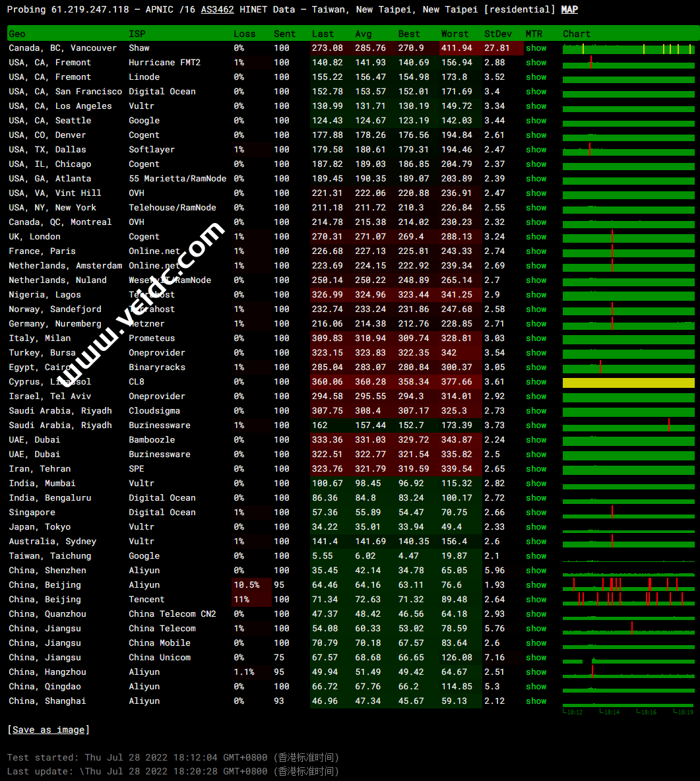Click the chart for Beijing Aliyun row
The width and height of the screenshot is (700, 781).
click(x=629, y=584)
